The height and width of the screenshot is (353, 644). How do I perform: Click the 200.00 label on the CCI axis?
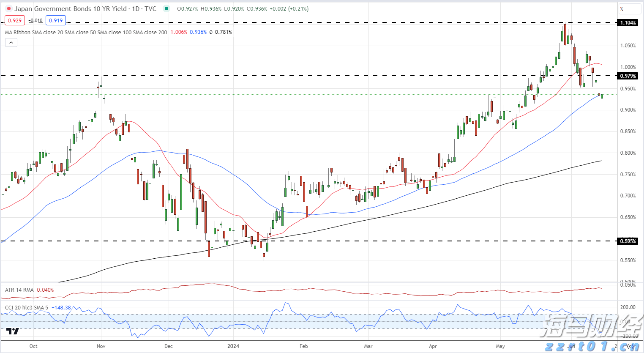coord(628,307)
